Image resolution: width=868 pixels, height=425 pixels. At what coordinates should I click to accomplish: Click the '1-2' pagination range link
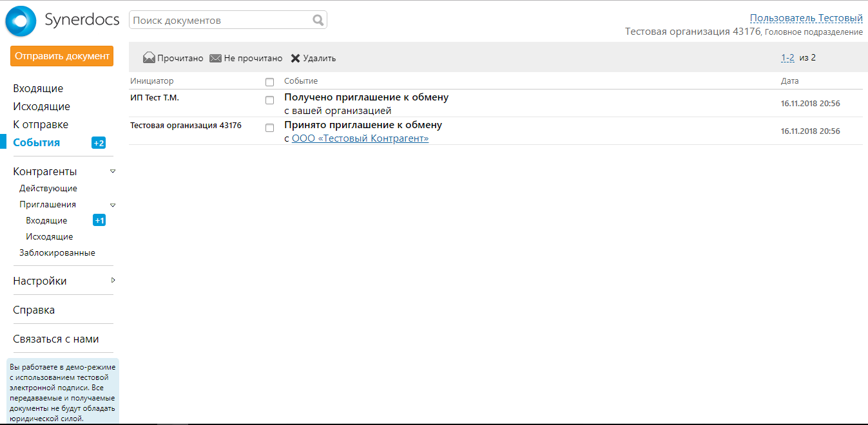[787, 58]
